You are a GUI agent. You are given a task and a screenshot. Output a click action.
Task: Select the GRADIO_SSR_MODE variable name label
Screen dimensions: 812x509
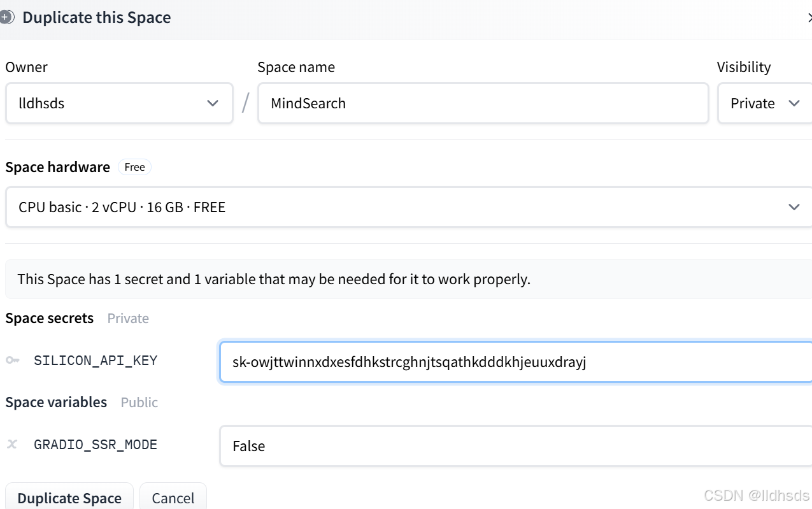click(x=96, y=445)
